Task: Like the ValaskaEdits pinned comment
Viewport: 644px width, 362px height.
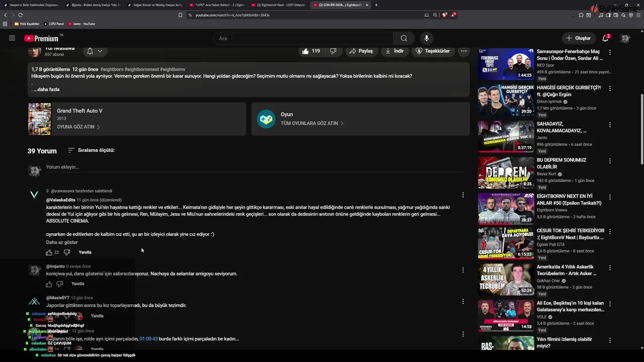Action: pyautogui.click(x=49, y=252)
